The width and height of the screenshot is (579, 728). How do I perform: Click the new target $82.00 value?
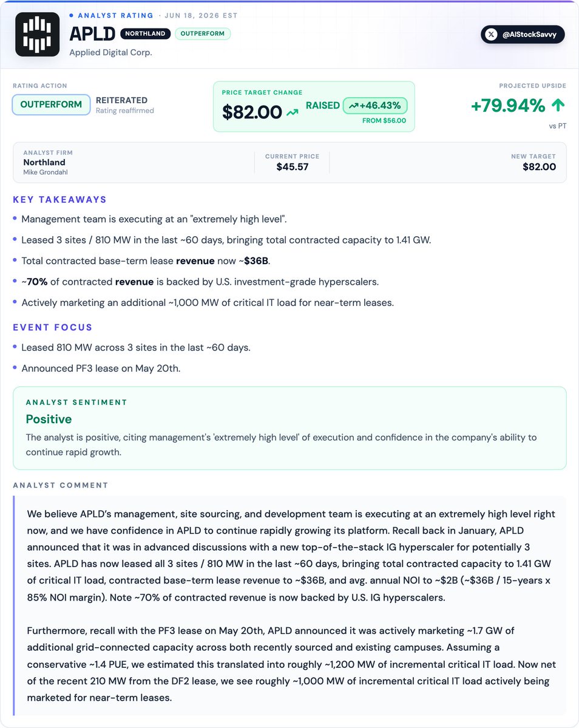point(539,167)
